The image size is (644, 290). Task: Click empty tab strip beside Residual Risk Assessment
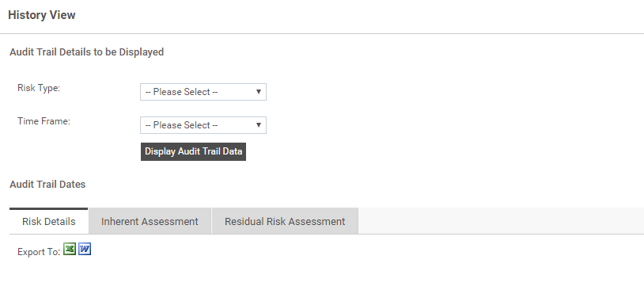point(501,221)
